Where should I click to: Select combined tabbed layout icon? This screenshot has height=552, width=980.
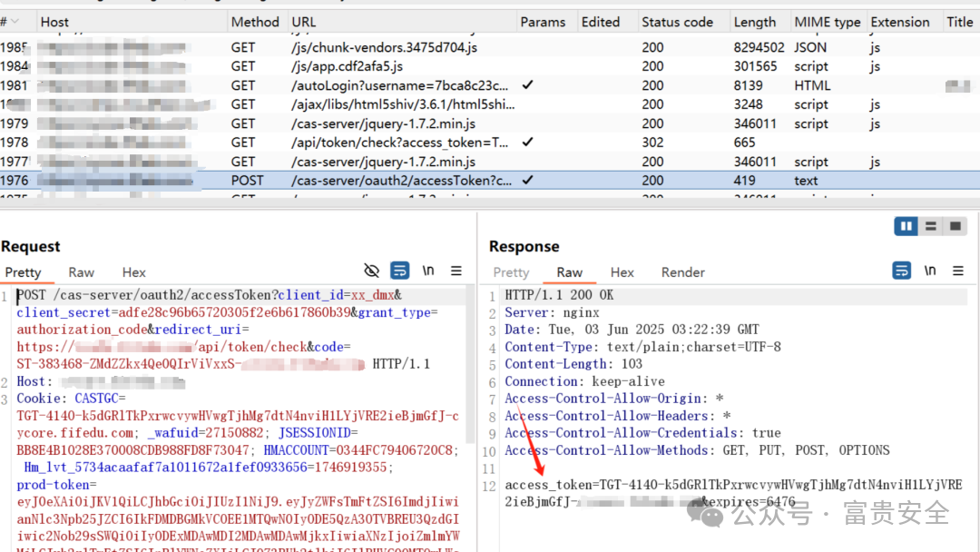pos(955,226)
